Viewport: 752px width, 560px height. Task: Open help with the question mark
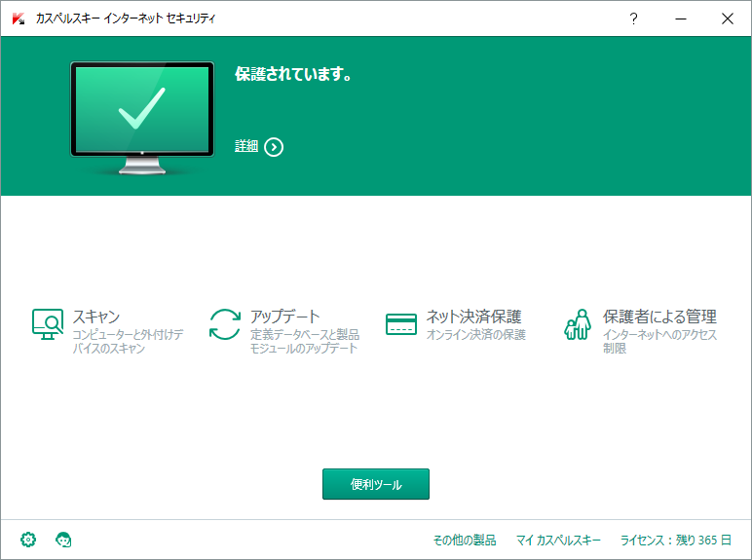click(x=633, y=19)
